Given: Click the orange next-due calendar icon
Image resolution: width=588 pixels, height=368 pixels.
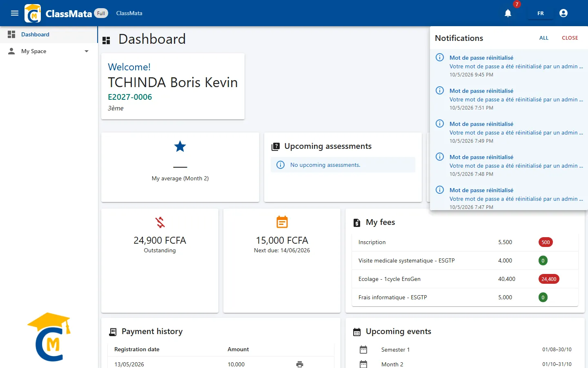Looking at the screenshot, I should tap(282, 222).
